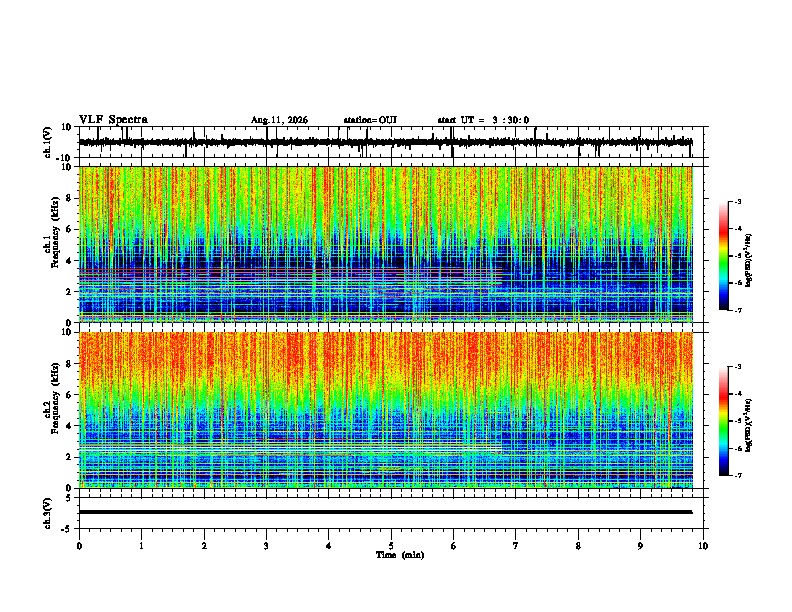Screen dimensions: 792x612
Task: Click the "-5" tick on the ch.3(V) axis
Action: tap(67, 529)
